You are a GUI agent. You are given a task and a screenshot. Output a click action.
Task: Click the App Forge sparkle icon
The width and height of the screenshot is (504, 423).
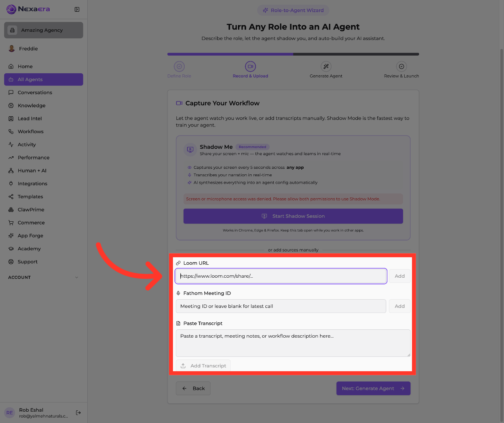click(11, 236)
